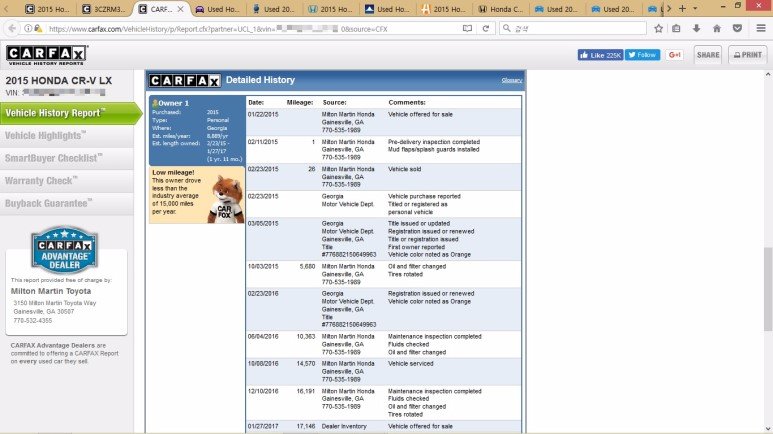Open the SmartBuyer Checklist section
This screenshot has width=773, height=434.
click(x=67, y=158)
